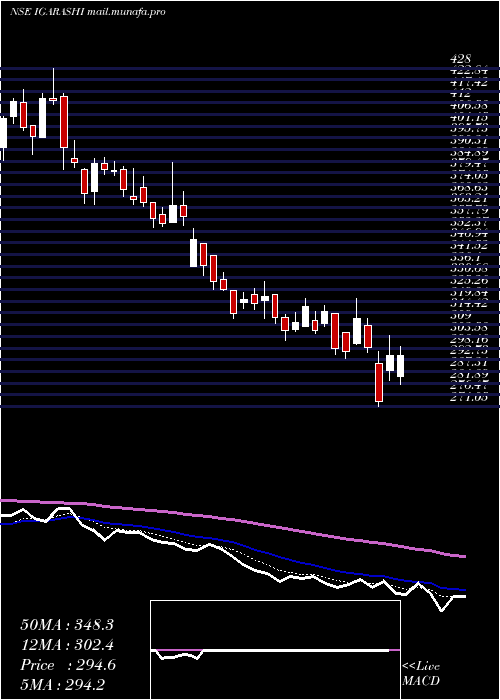
Task: Click the mail.munafa.pro watermark text in the header
Action: point(126,12)
